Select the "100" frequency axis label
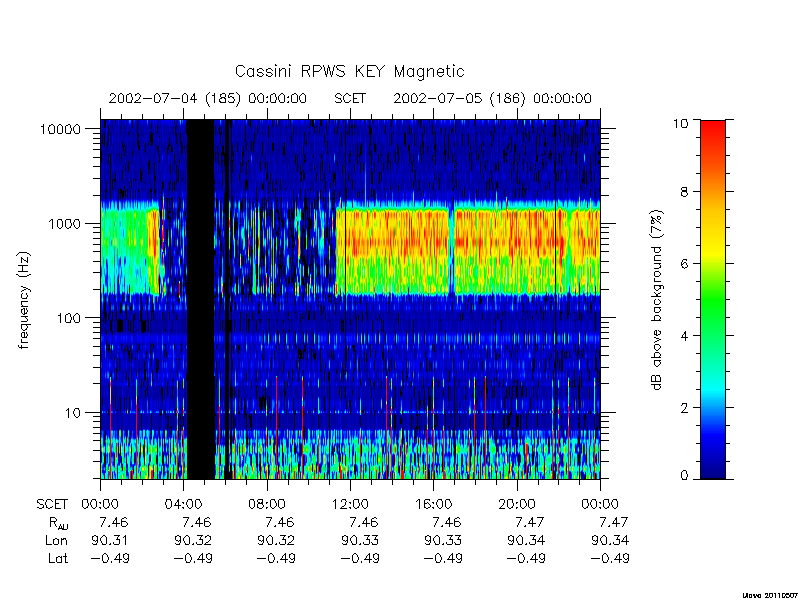The image size is (800, 600). 68,318
